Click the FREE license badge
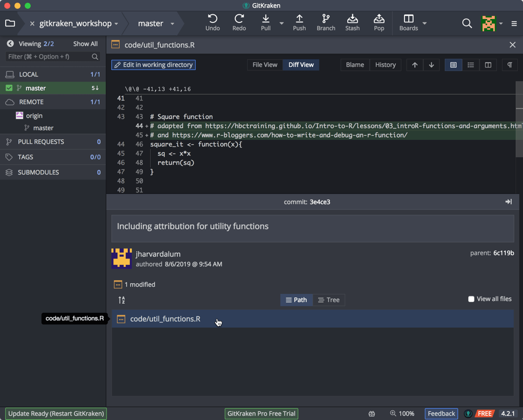Image resolution: width=523 pixels, height=420 pixels. 484,414
